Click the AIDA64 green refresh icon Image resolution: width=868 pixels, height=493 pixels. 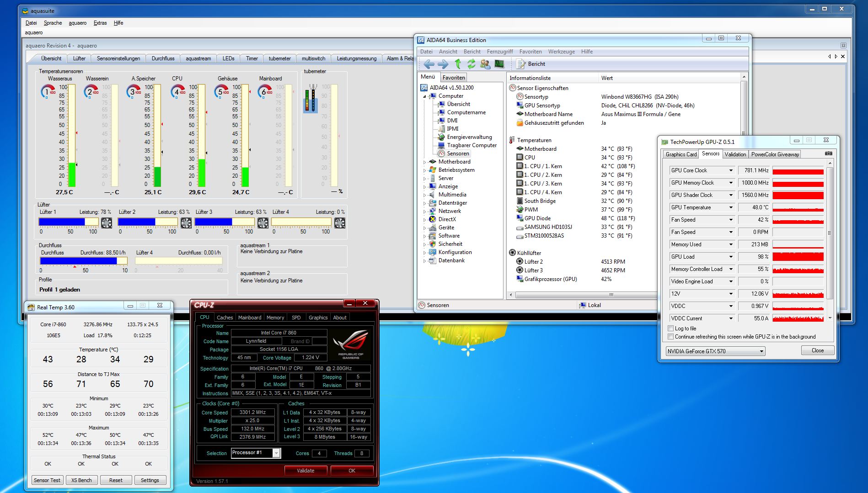pos(471,64)
